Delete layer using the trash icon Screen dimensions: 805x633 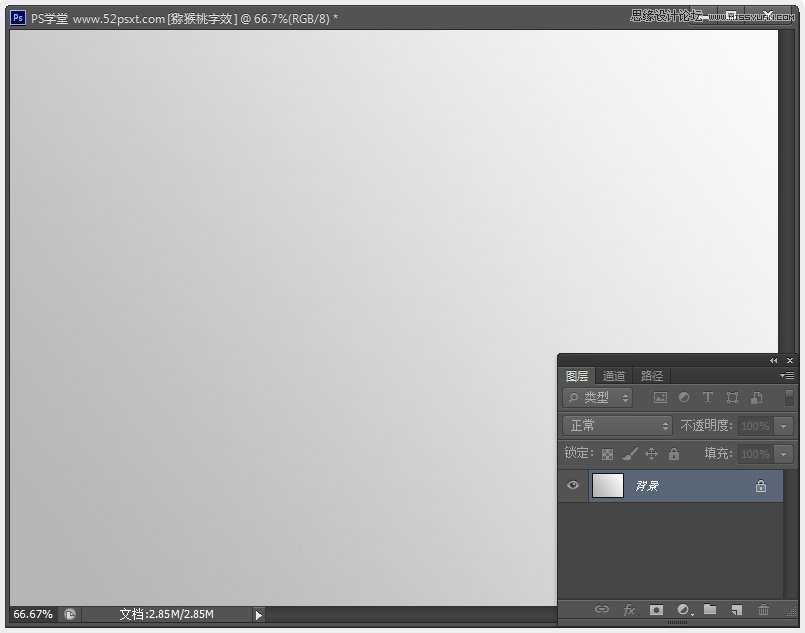pyautogui.click(x=763, y=610)
